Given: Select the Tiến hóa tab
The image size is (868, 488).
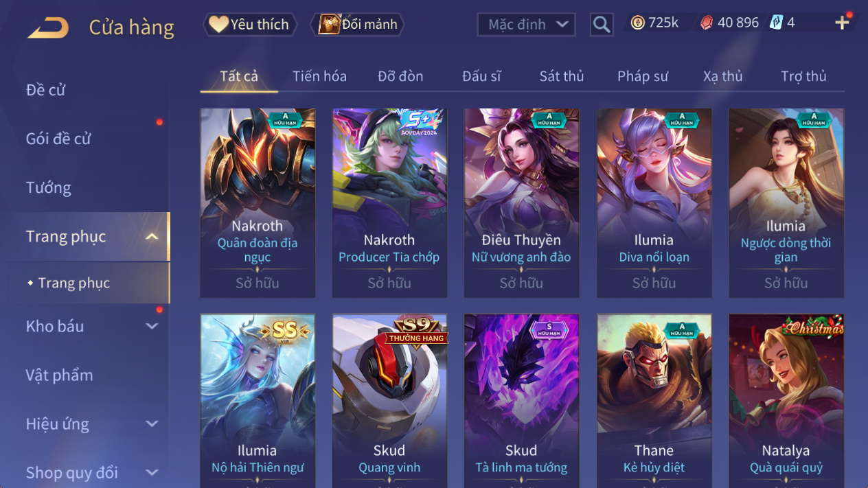Looking at the screenshot, I should click(319, 76).
